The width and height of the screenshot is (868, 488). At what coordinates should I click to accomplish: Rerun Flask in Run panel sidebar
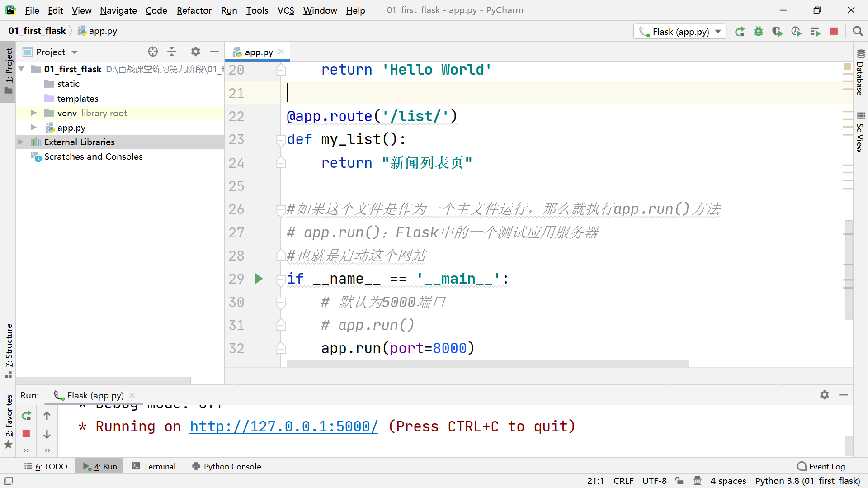point(26,415)
